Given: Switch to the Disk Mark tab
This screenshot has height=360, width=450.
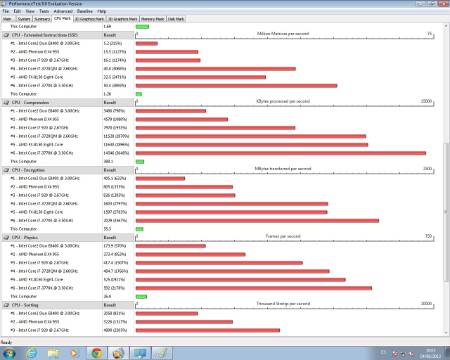Looking at the screenshot, I should point(176,19).
